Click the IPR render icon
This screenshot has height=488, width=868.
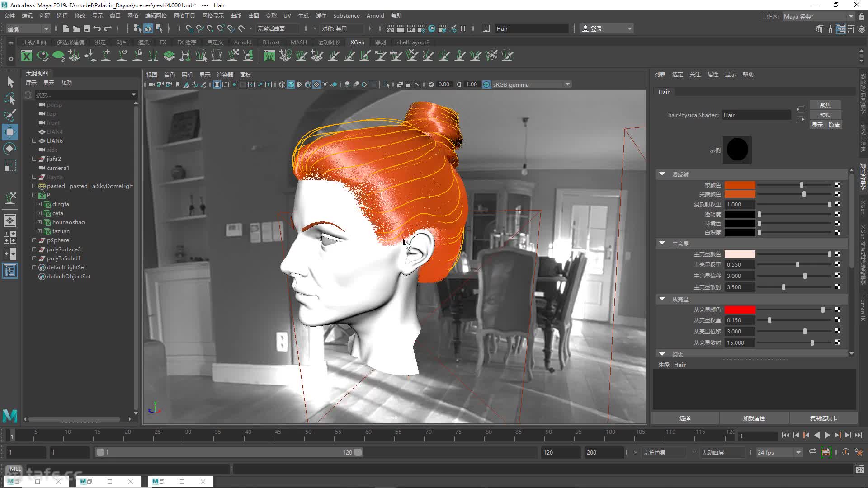(411, 28)
